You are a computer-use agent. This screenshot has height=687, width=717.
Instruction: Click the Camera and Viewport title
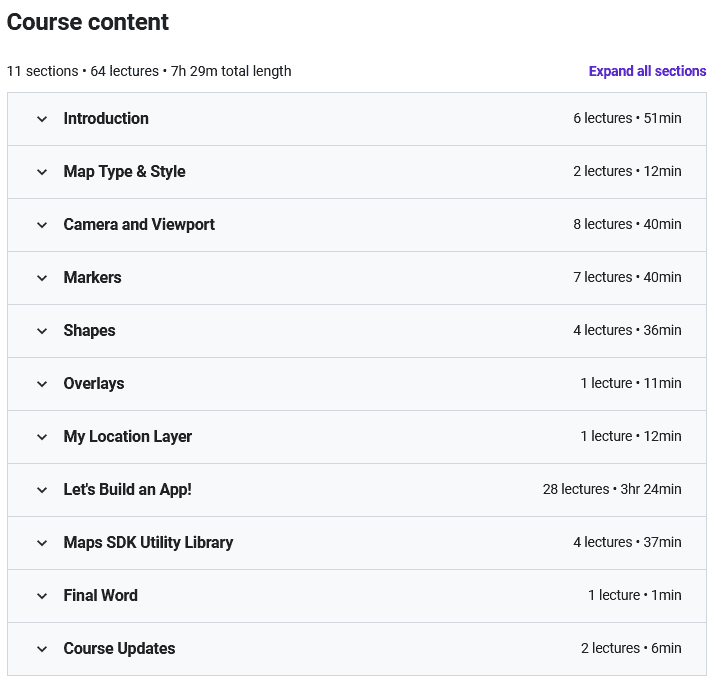click(139, 224)
